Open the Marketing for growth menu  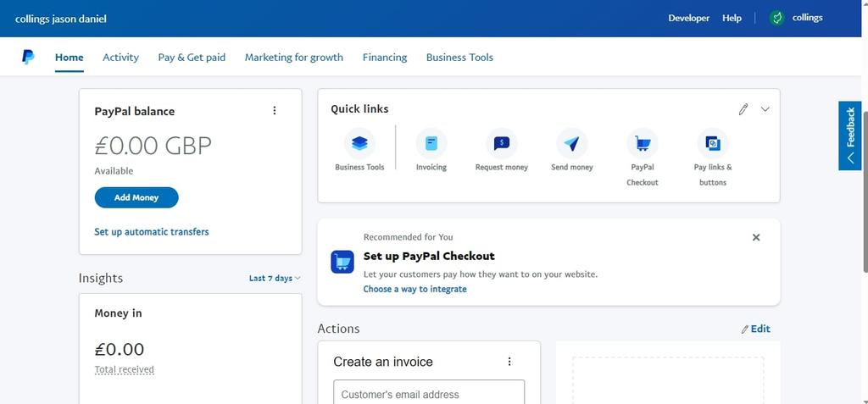click(294, 57)
